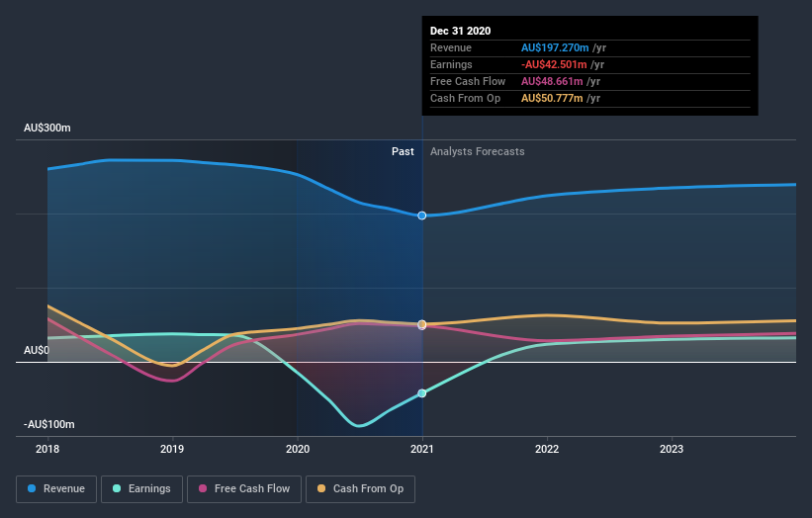The image size is (812, 518).
Task: Click the AU$50.777m cash from op value
Action: tap(552, 98)
